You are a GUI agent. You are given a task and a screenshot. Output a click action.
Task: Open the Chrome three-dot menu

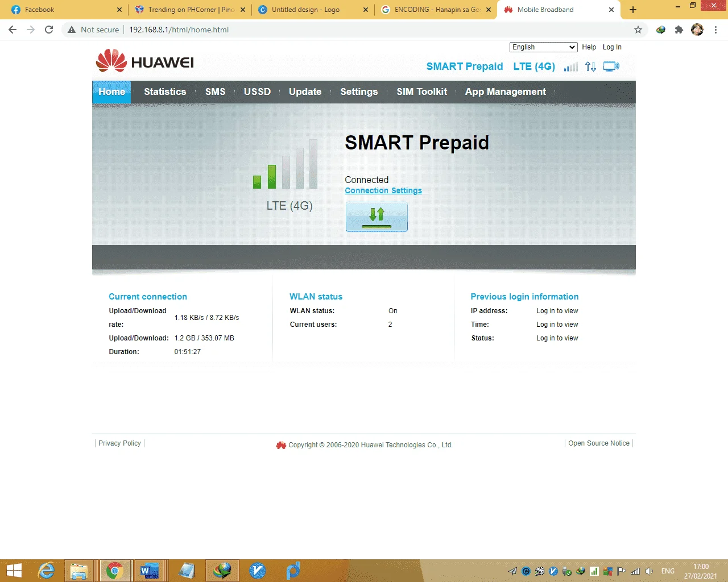(x=715, y=30)
